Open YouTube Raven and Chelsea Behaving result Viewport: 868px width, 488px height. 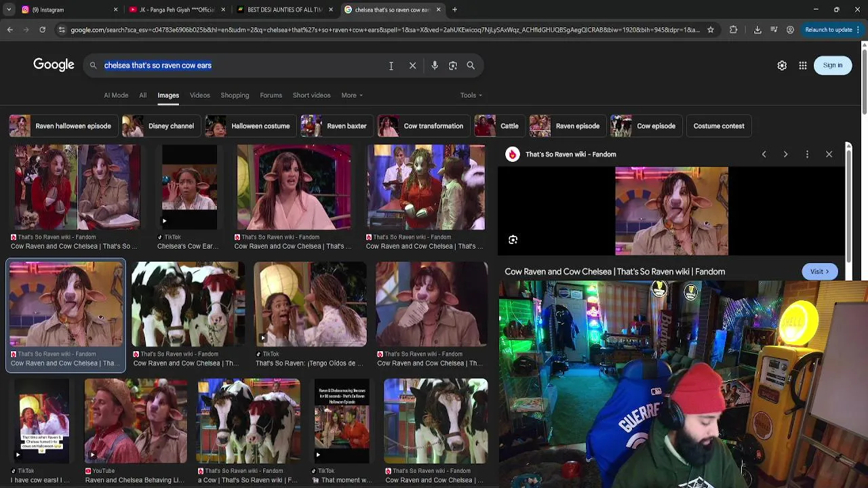coord(136,421)
